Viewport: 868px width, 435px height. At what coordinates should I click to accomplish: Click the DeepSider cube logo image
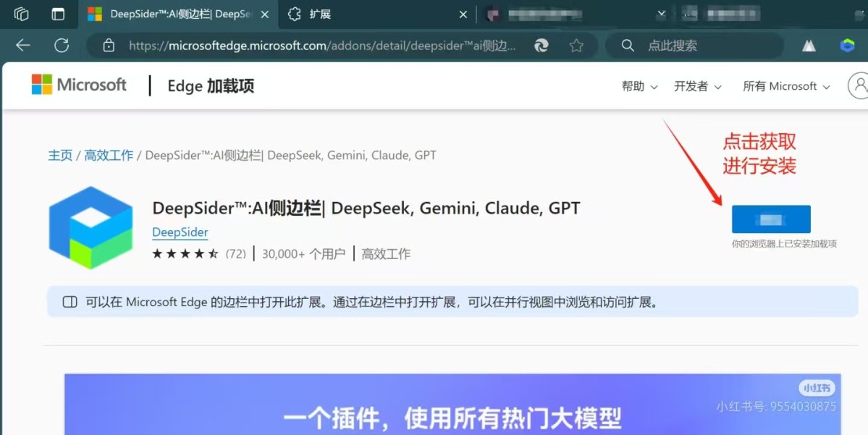(x=90, y=227)
